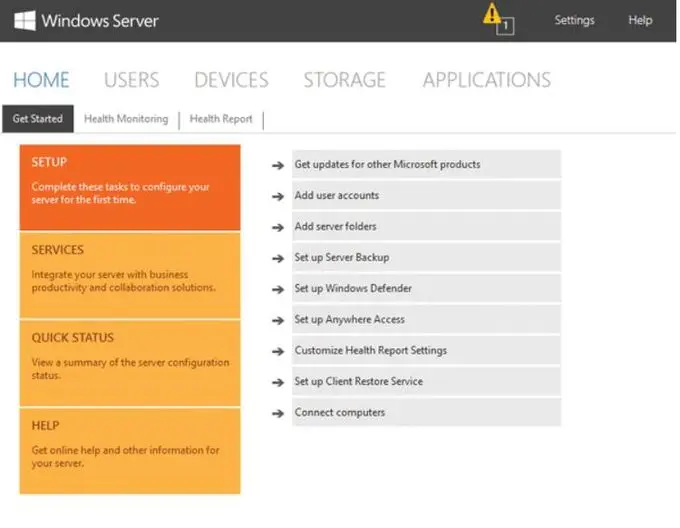Select the SETUP category tile
Viewport: 680px width, 528px height.
pyautogui.click(x=130, y=187)
